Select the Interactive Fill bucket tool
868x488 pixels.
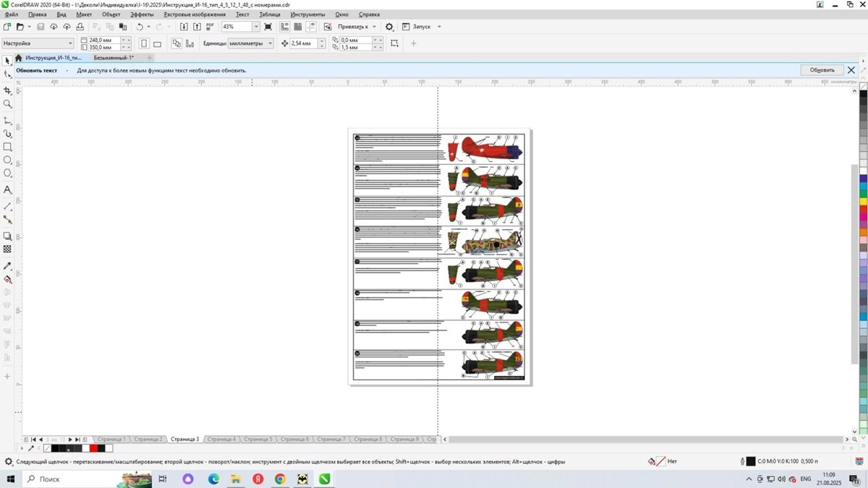pyautogui.click(x=7, y=279)
